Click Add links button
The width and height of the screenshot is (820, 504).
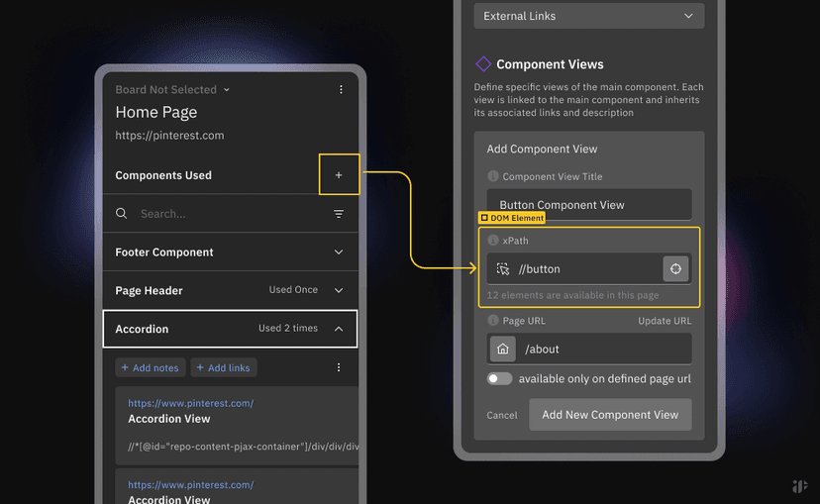[x=223, y=367]
